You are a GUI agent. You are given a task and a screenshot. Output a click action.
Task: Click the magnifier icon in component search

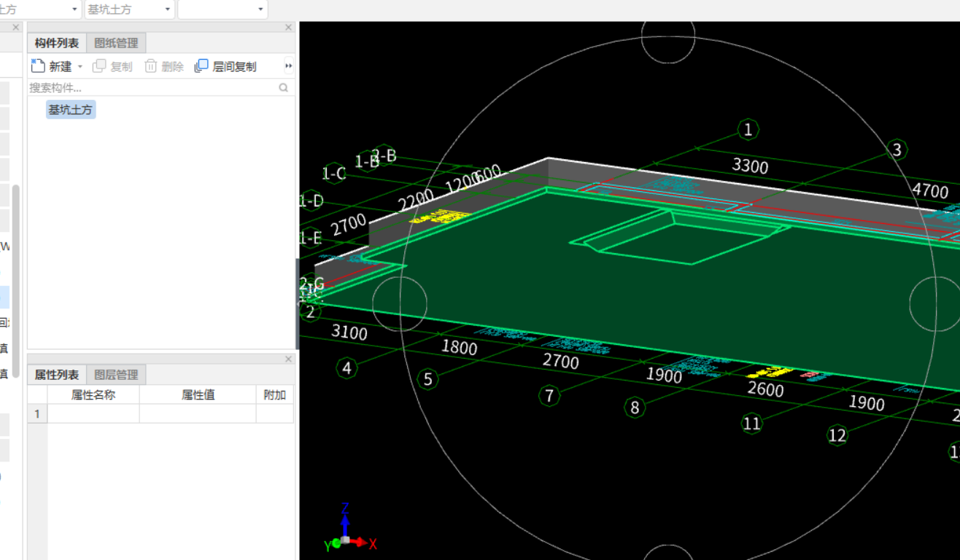(x=284, y=87)
